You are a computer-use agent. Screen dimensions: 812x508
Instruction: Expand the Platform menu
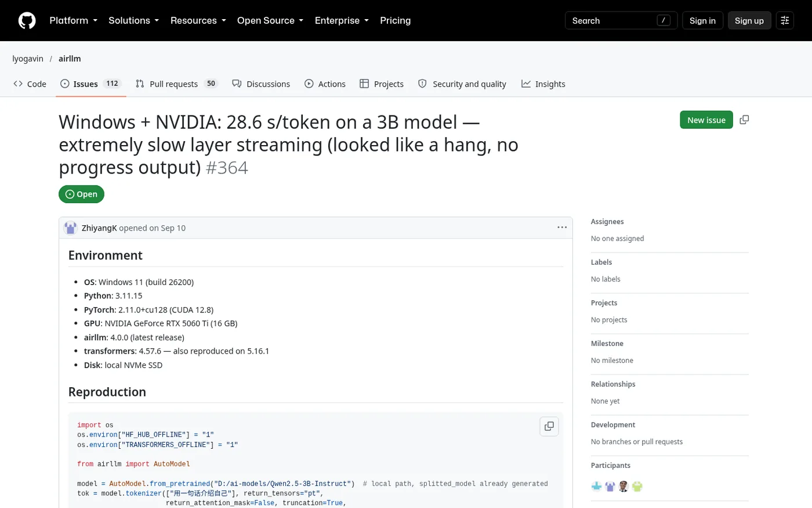(x=74, y=20)
